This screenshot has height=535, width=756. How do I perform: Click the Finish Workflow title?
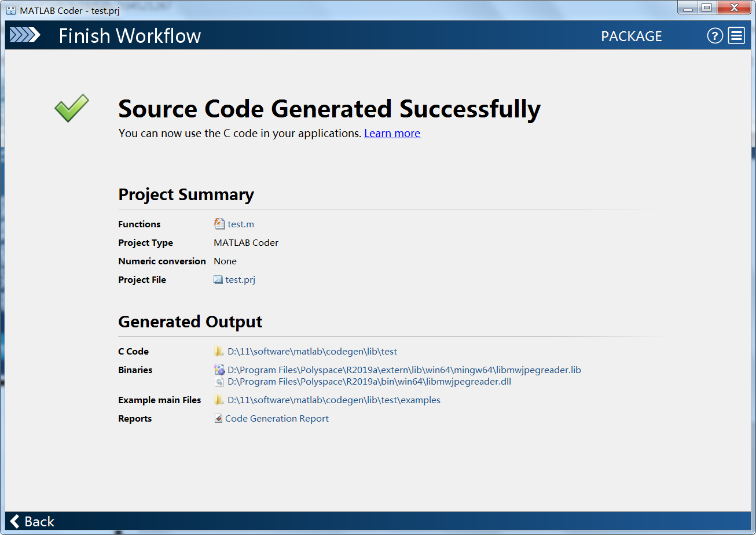coord(130,36)
